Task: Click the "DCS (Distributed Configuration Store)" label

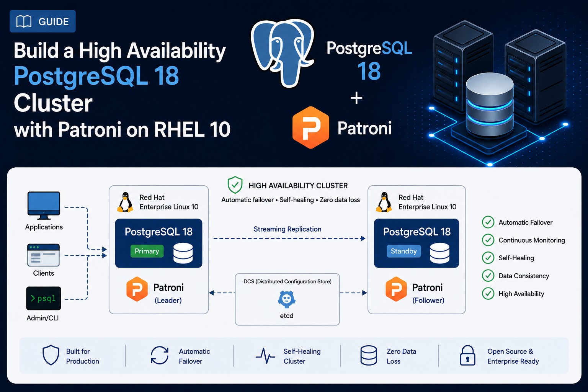Action: pos(287,281)
